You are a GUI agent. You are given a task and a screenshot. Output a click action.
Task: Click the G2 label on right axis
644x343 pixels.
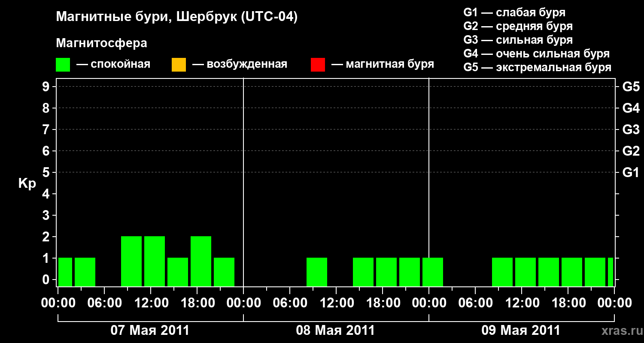tap(631, 151)
